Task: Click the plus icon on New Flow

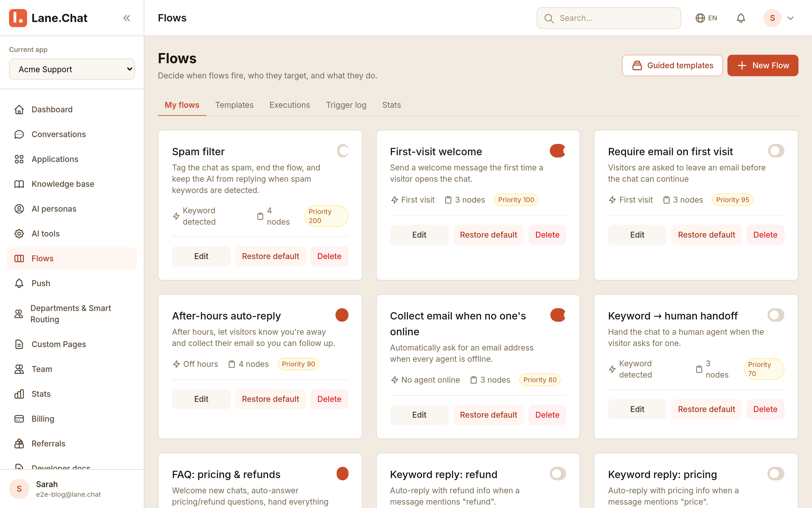Action: tap(742, 65)
